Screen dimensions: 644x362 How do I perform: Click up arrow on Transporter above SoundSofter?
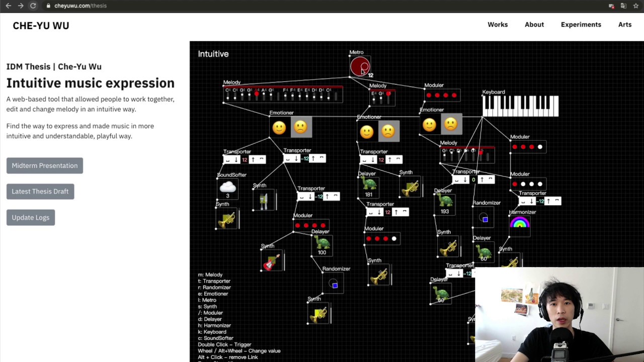[253, 159]
